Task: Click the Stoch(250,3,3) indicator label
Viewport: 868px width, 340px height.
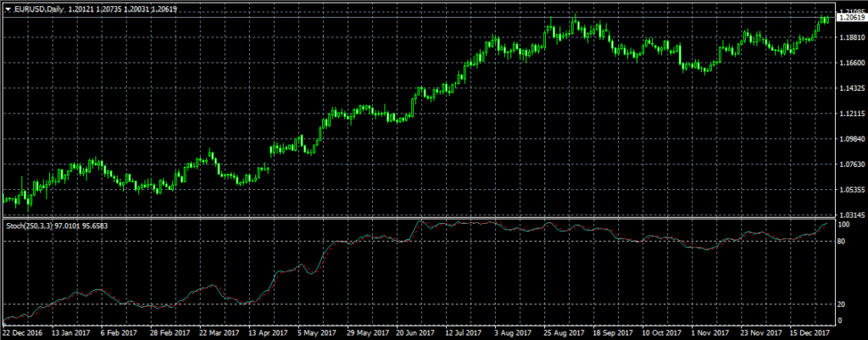Action: (31, 226)
